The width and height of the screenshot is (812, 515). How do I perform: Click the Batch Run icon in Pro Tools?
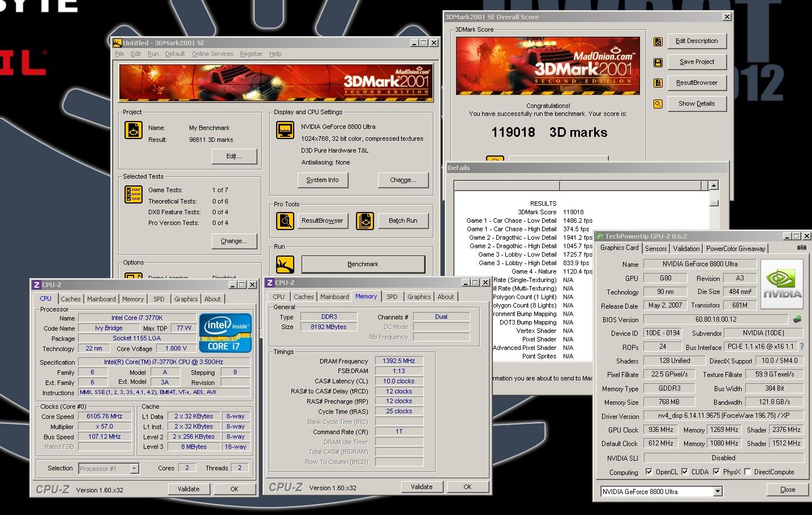click(x=365, y=221)
